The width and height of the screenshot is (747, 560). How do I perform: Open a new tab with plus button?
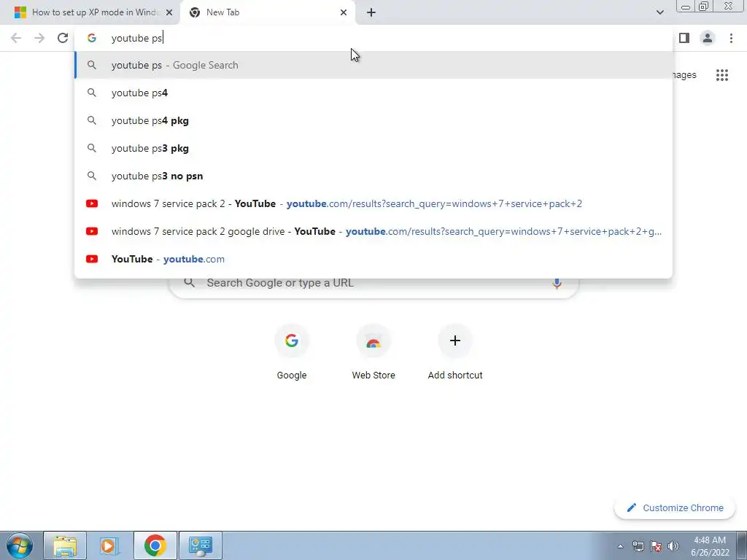pos(371,12)
